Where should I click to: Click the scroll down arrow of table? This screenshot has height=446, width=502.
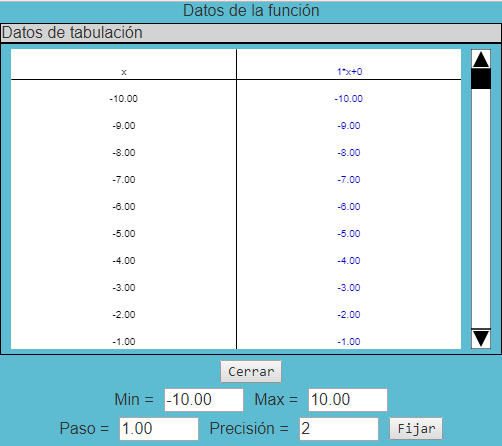click(x=481, y=339)
